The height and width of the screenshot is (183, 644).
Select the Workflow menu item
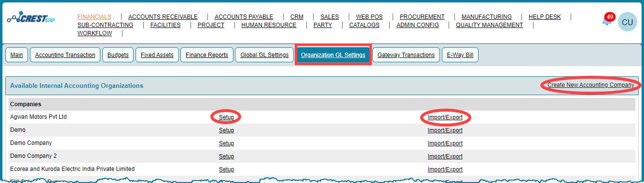click(95, 33)
